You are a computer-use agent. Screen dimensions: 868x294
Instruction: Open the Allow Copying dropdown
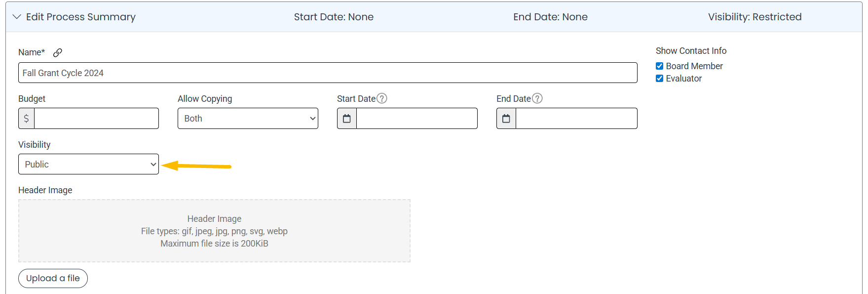click(x=247, y=118)
